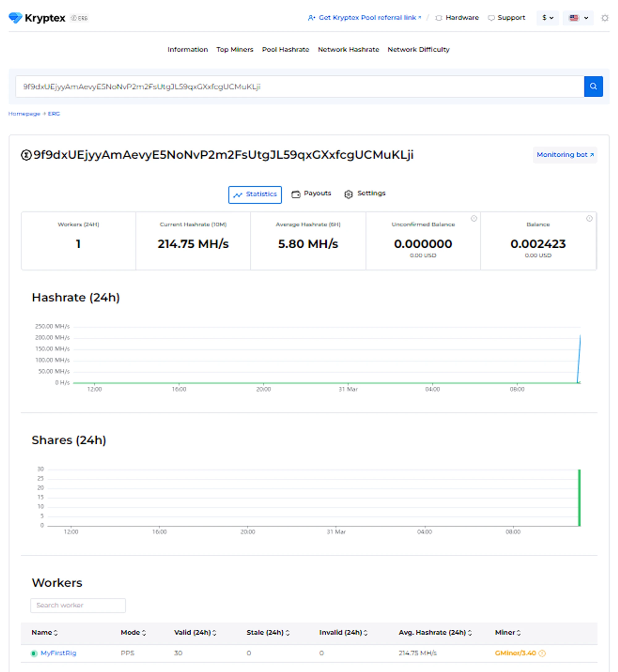Sort workers by Avg. Hashrate column

pyautogui.click(x=435, y=632)
